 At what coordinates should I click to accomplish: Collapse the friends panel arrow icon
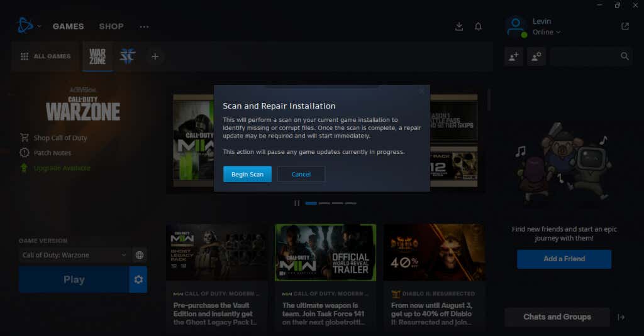[621, 317]
